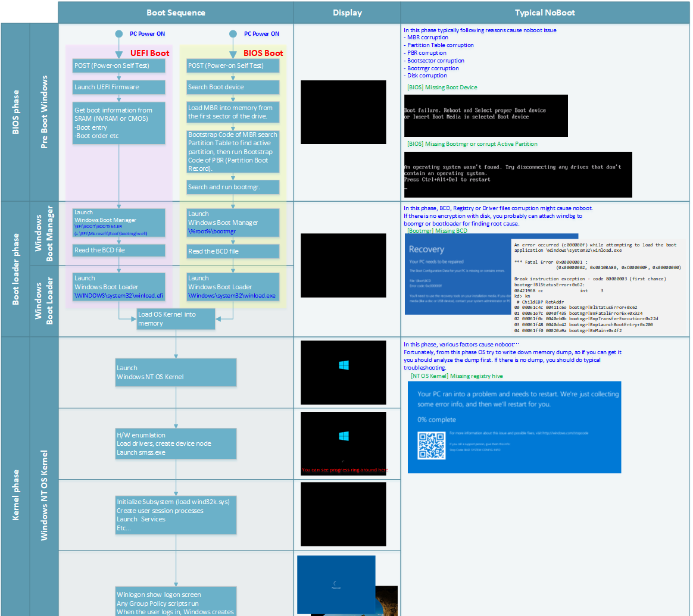The image size is (693, 616).
Task: Click the Initialize Subsystem box
Action: (176, 515)
